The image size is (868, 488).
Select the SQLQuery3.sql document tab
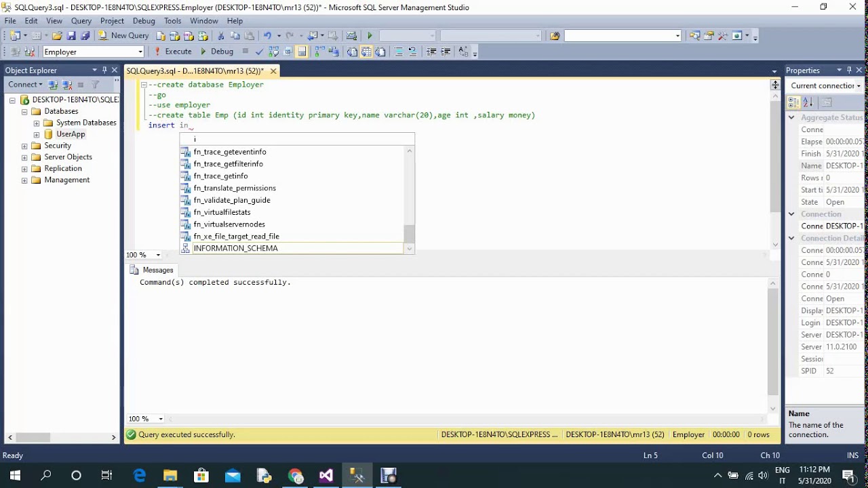(x=195, y=70)
